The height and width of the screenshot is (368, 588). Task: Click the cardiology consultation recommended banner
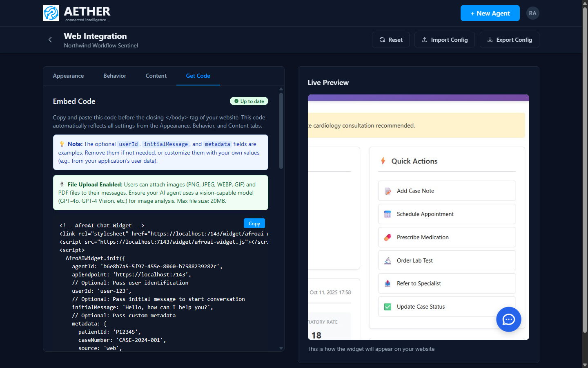[x=416, y=126]
